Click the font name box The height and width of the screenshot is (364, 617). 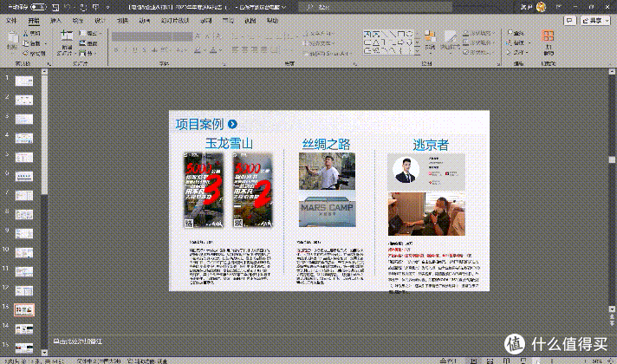click(141, 36)
